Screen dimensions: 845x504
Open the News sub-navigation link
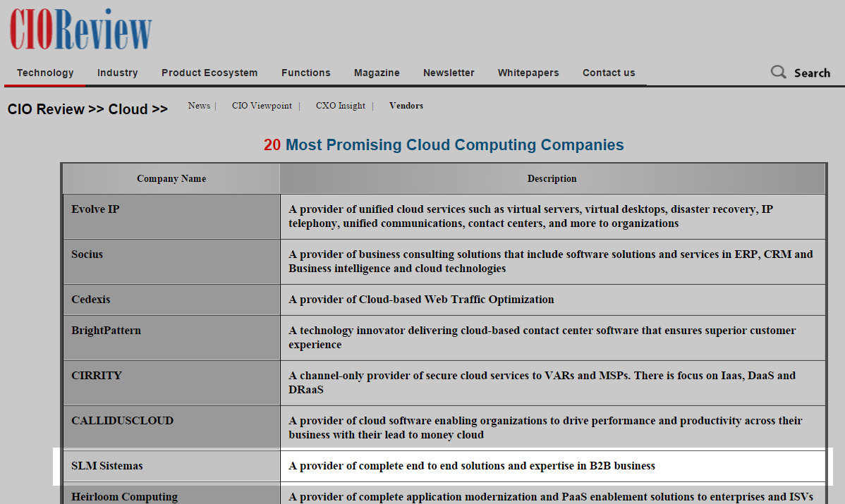click(x=199, y=106)
